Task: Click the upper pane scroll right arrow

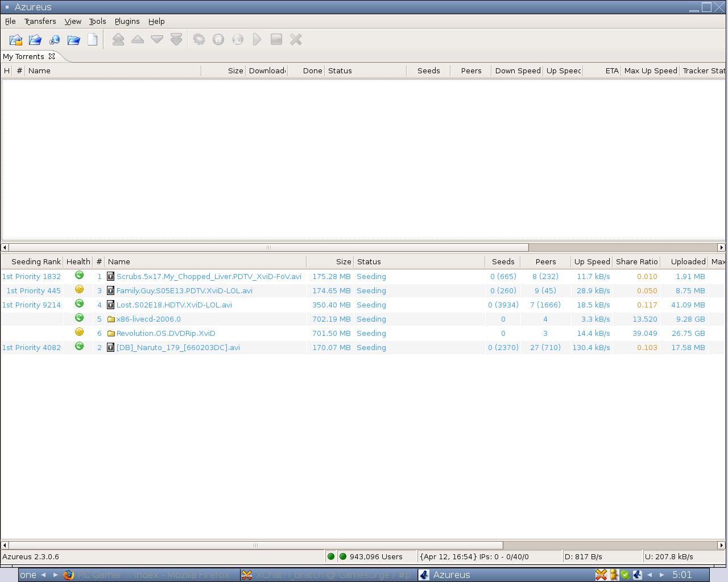Action: 722,247
